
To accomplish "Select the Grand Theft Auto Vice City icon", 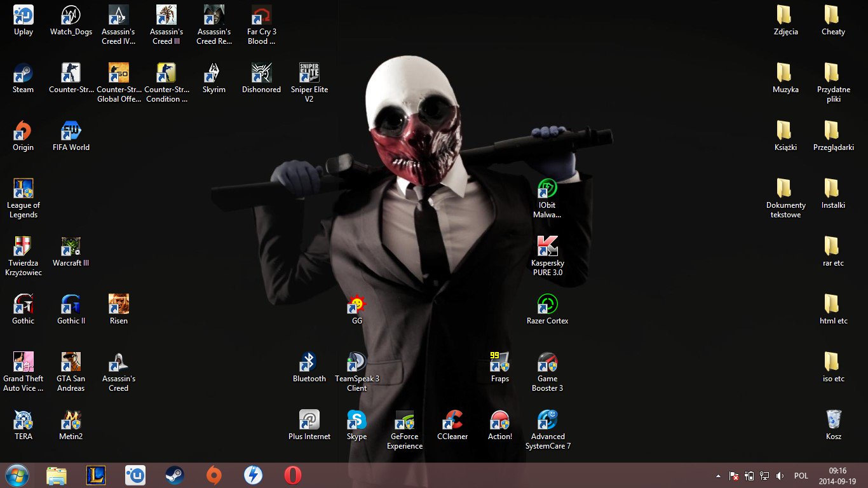I will point(24,372).
